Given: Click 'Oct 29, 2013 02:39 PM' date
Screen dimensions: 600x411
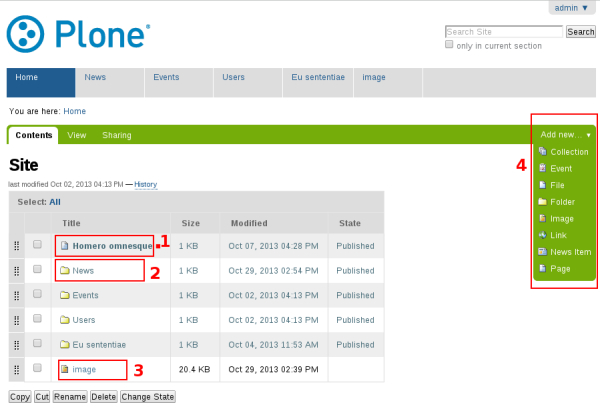Looking at the screenshot, I should point(273,369).
